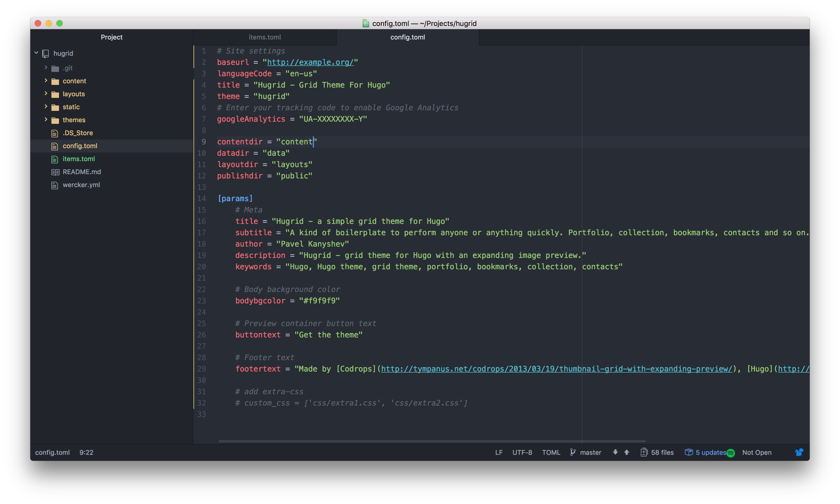840x504 pixels.
Task: Change the TOML grammar selector
Action: tap(551, 453)
